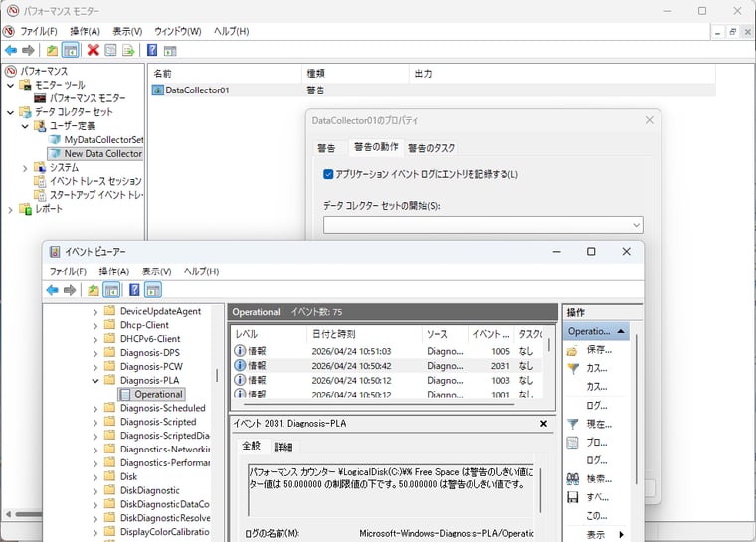
Task: Collapse the Operatio... section in the Actions pane
Action: [621, 331]
